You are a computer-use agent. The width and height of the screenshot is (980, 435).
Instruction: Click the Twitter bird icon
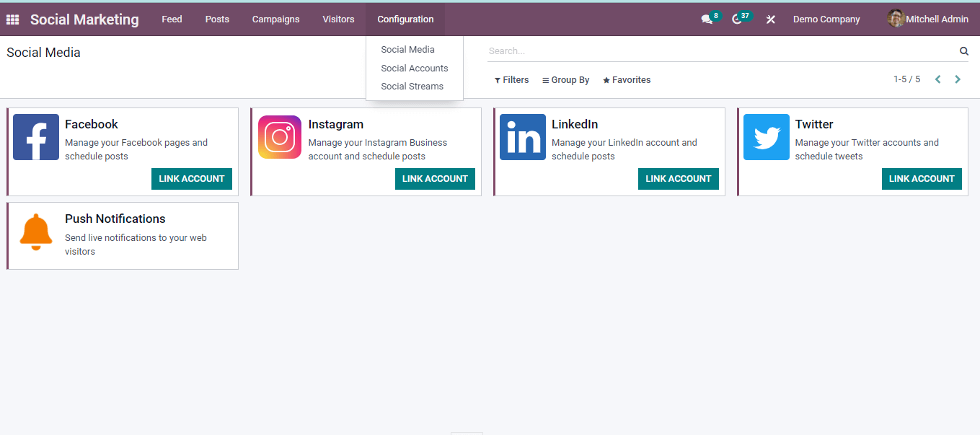pos(766,136)
